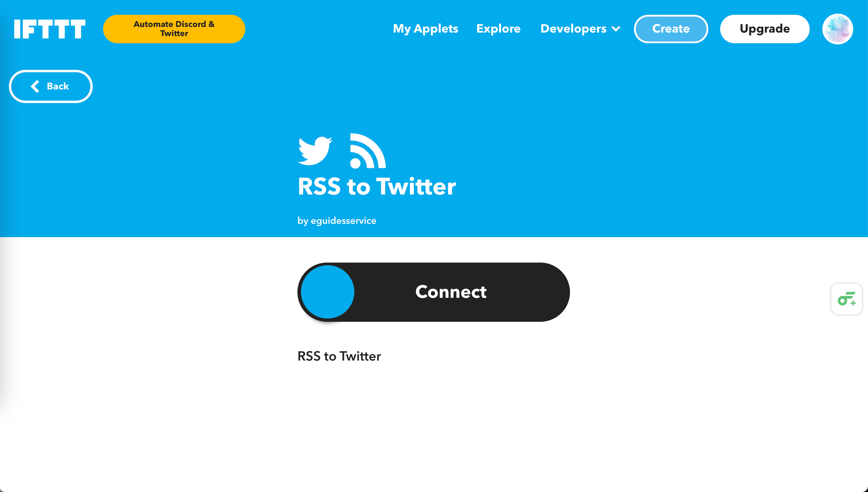Select the My Applets menu item
The height and width of the screenshot is (492, 868).
pyautogui.click(x=426, y=29)
